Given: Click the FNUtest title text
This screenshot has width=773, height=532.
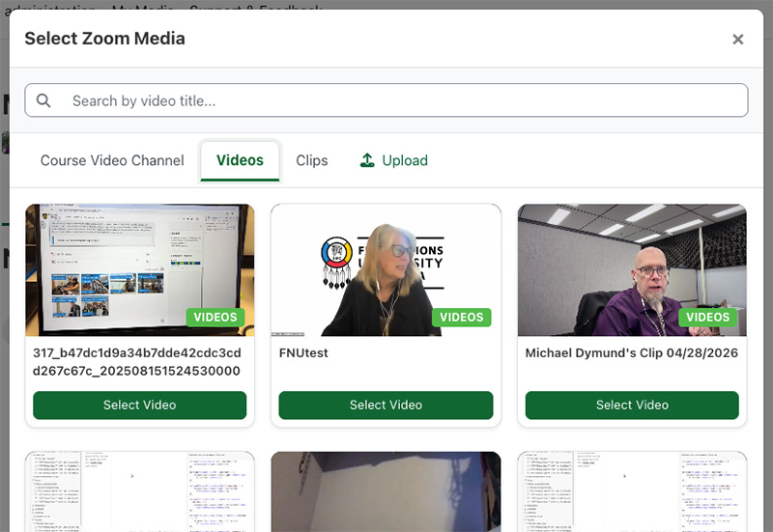Looking at the screenshot, I should pos(303,352).
